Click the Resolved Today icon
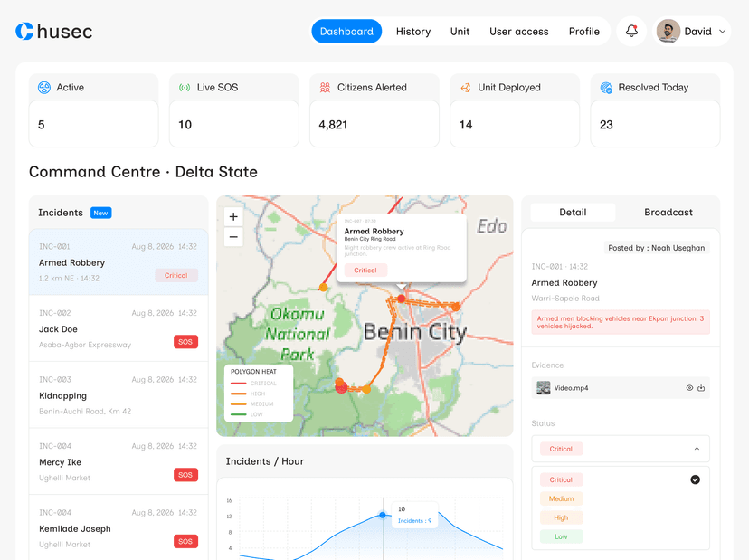 (606, 88)
